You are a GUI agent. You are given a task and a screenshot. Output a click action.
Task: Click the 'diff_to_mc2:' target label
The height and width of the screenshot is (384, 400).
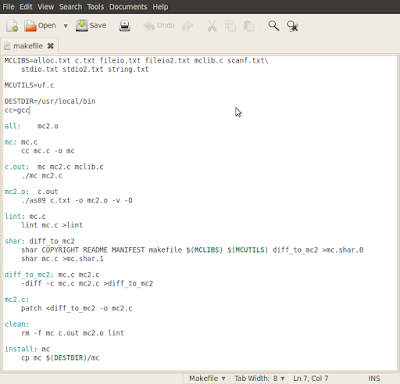[x=29, y=275]
